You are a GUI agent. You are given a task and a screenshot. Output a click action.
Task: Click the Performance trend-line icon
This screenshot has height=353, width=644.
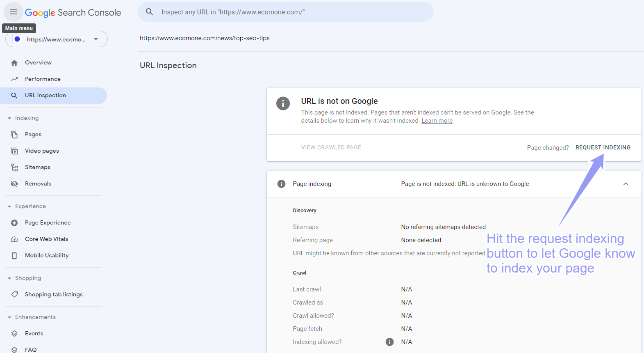pos(14,79)
